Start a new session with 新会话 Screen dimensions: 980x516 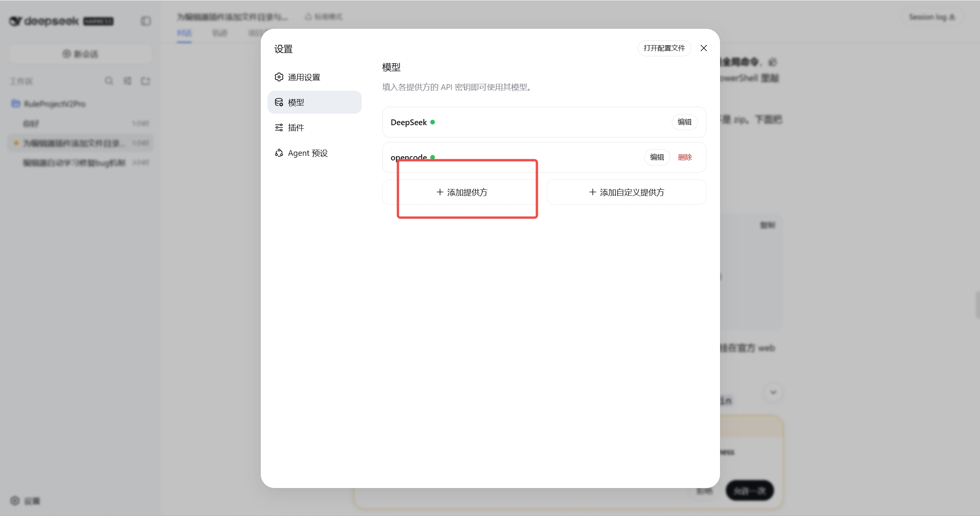[80, 54]
